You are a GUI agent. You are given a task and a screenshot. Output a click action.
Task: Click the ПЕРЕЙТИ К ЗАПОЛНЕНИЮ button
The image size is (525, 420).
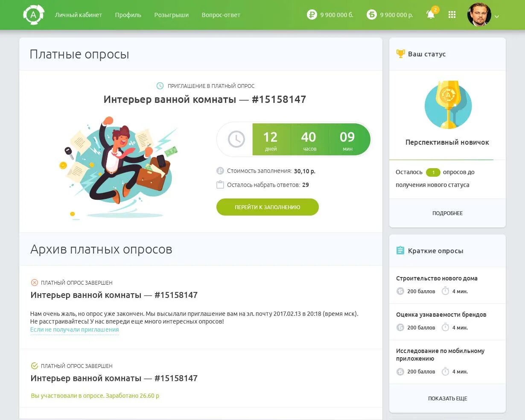tap(268, 207)
